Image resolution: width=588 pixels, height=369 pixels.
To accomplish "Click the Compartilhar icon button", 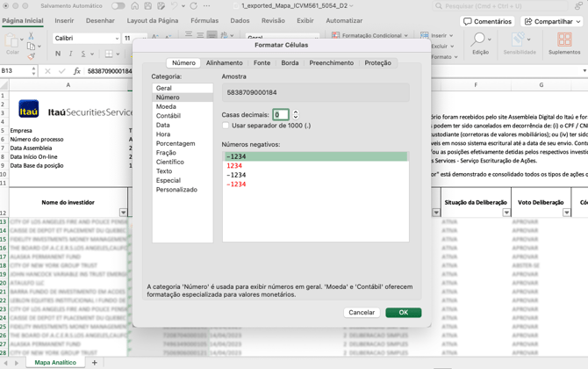I will [x=529, y=21].
